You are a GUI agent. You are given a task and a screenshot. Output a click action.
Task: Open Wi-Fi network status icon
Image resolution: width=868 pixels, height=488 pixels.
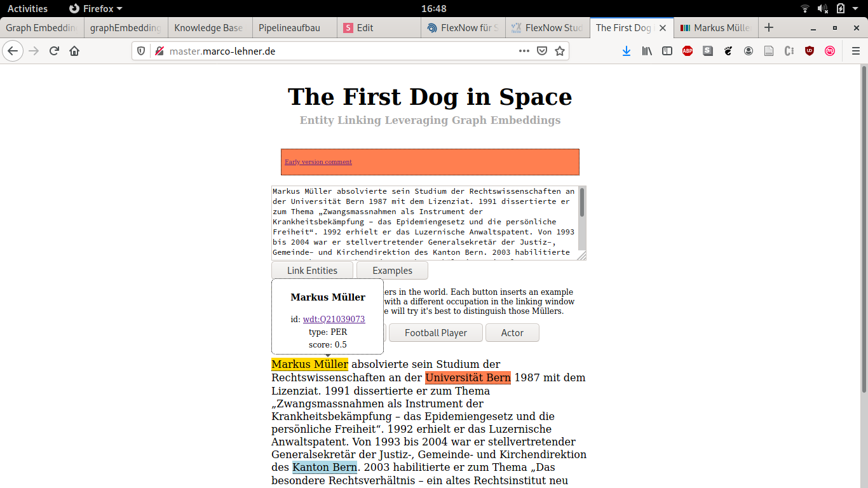[805, 8]
